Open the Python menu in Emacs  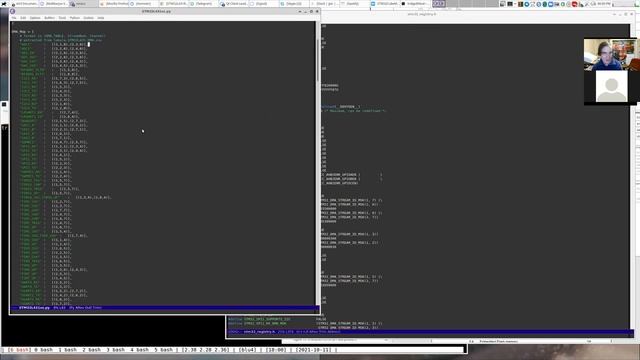tap(75, 18)
